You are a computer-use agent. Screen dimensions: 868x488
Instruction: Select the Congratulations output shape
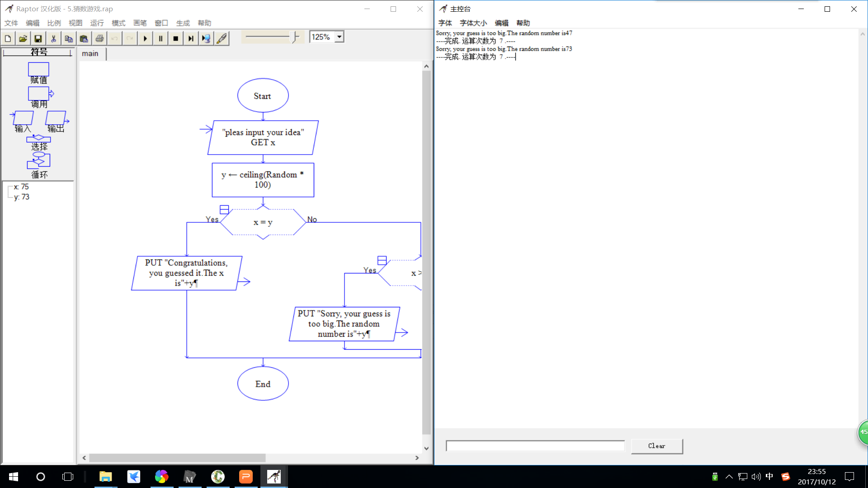pos(187,273)
